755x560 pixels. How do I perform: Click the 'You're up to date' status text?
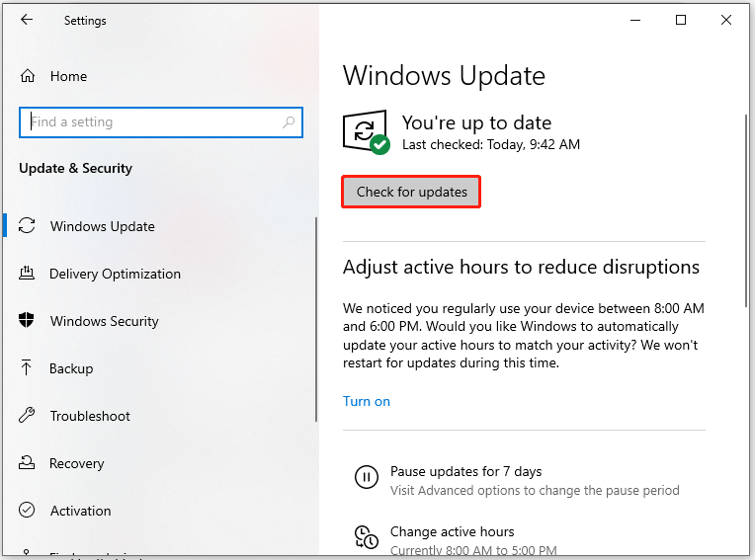[x=476, y=123]
